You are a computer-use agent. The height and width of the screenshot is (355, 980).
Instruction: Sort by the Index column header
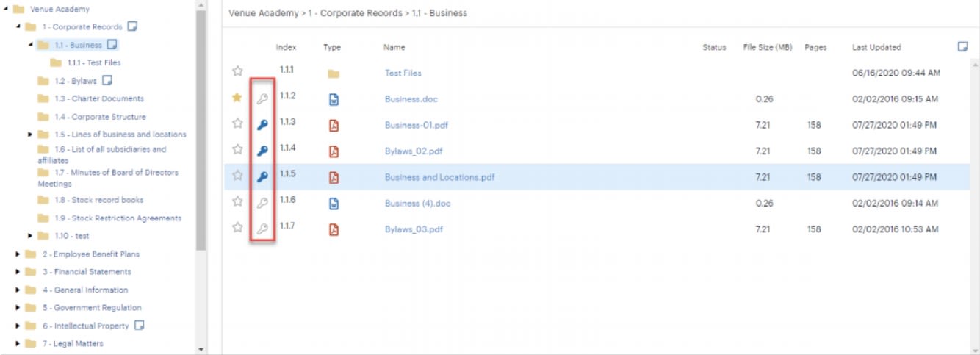pyautogui.click(x=287, y=47)
